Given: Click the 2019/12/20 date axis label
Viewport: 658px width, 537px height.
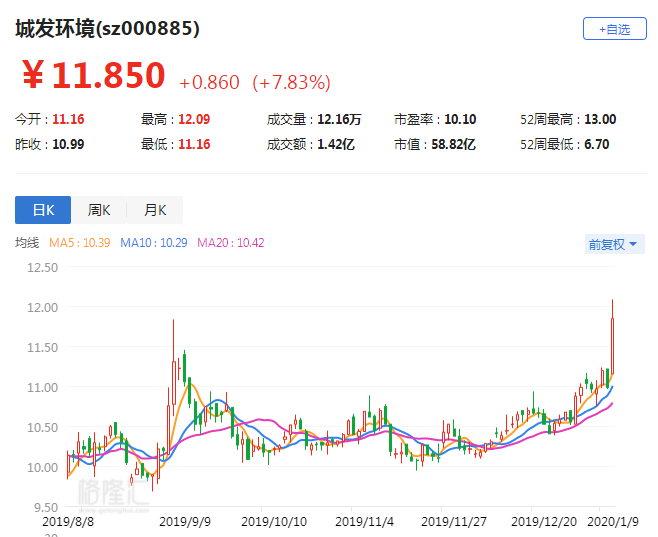Looking at the screenshot, I should 544,521.
